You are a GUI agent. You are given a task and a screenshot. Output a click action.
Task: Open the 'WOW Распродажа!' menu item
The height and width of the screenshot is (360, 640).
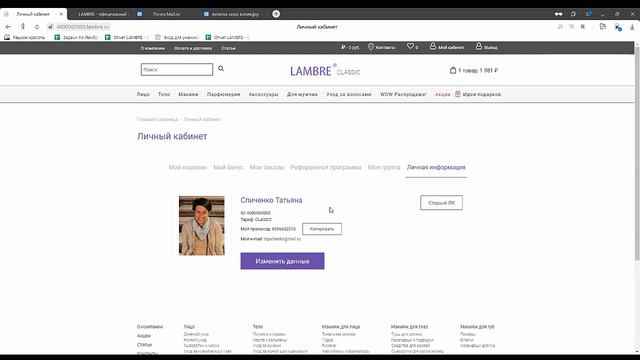[403, 94]
